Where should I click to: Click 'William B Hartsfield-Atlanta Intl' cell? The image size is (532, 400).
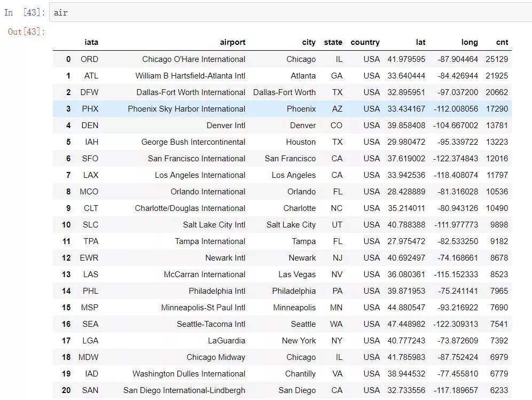click(190, 76)
